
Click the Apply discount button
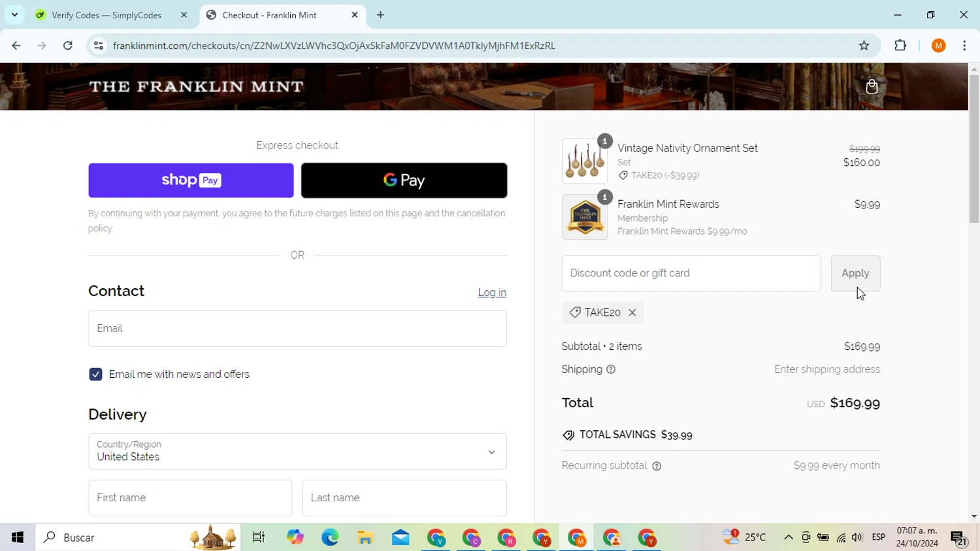click(x=855, y=273)
